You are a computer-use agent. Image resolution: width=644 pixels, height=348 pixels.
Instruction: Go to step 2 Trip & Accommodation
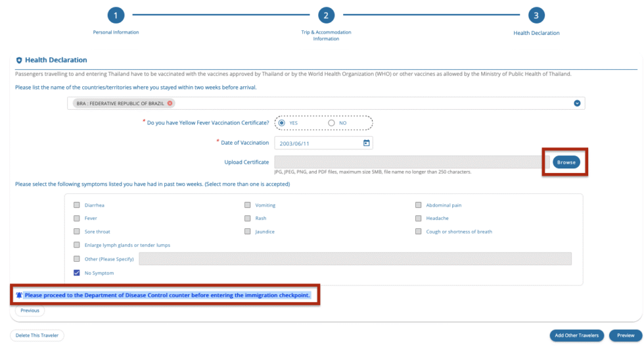326,16
